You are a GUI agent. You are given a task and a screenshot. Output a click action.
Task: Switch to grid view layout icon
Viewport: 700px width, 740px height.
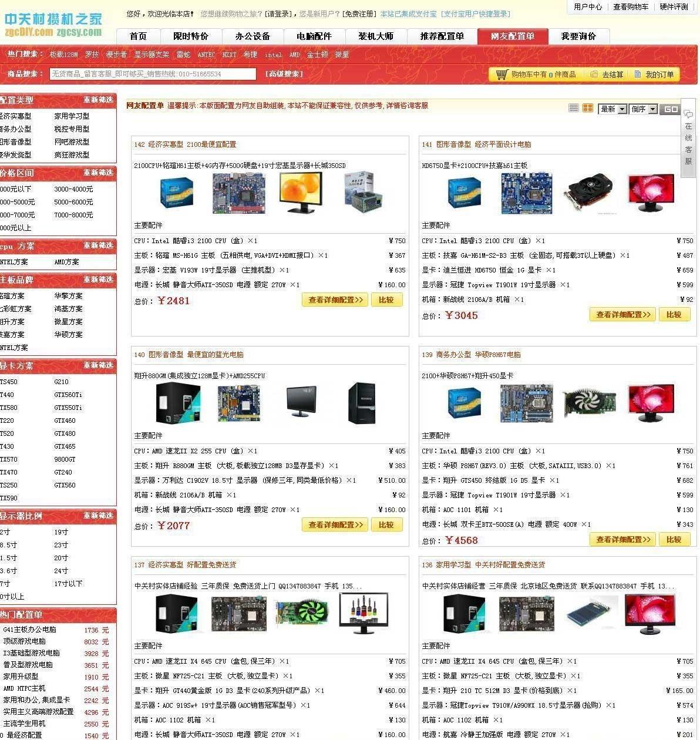[x=587, y=108]
